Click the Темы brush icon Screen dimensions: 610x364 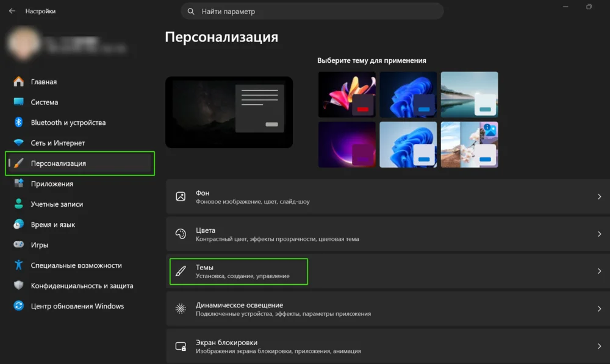(181, 271)
